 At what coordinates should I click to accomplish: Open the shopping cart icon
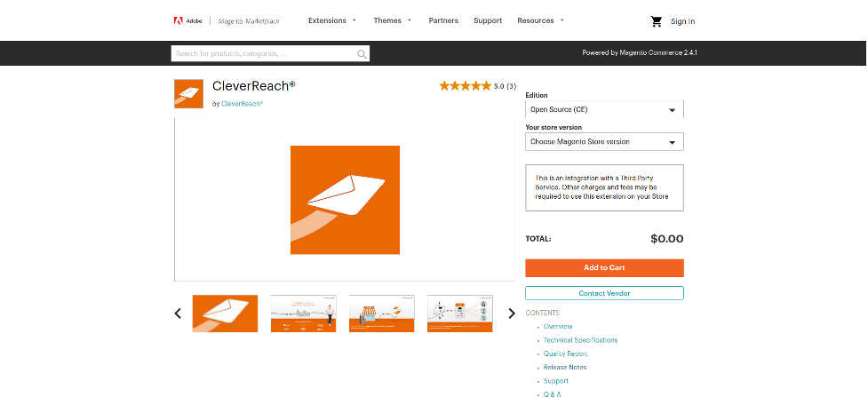[657, 21]
